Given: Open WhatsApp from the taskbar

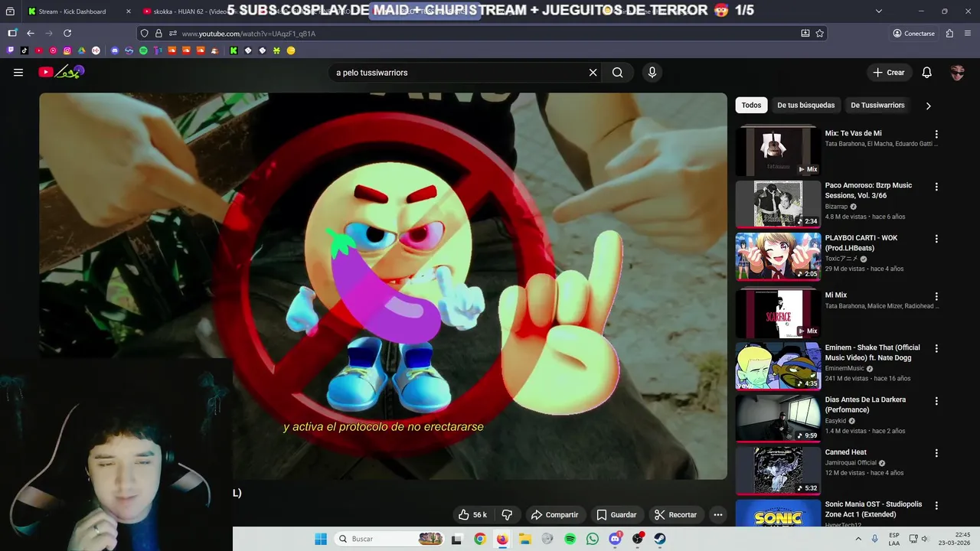Looking at the screenshot, I should click(593, 539).
